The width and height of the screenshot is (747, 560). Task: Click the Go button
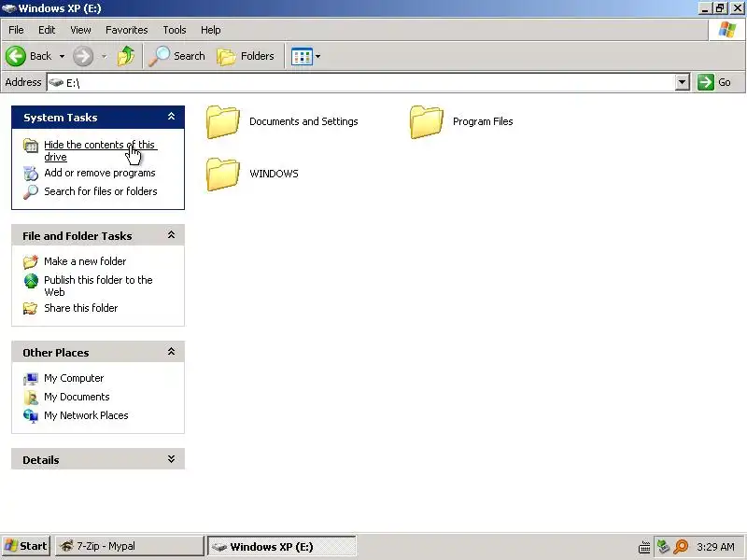pyautogui.click(x=714, y=82)
